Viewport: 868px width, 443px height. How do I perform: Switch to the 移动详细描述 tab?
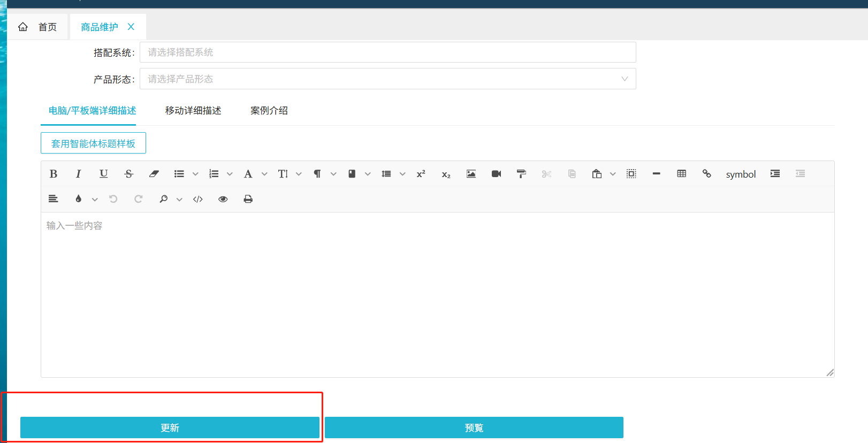pyautogui.click(x=193, y=111)
